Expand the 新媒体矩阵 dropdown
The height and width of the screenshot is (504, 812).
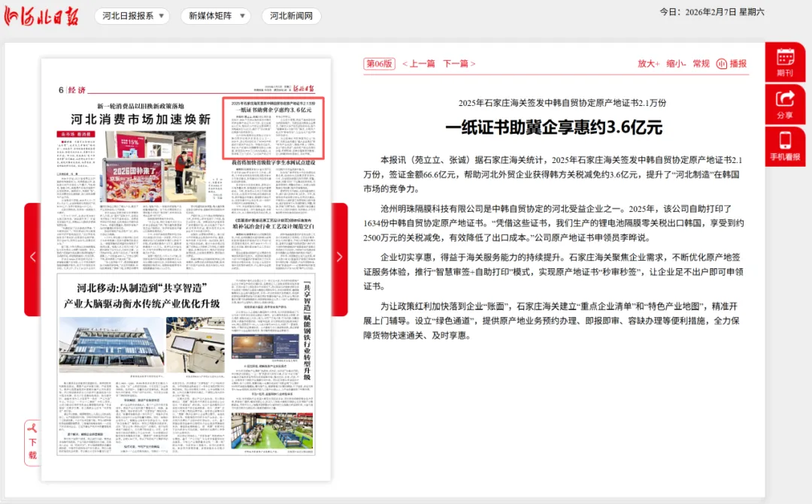coord(216,16)
